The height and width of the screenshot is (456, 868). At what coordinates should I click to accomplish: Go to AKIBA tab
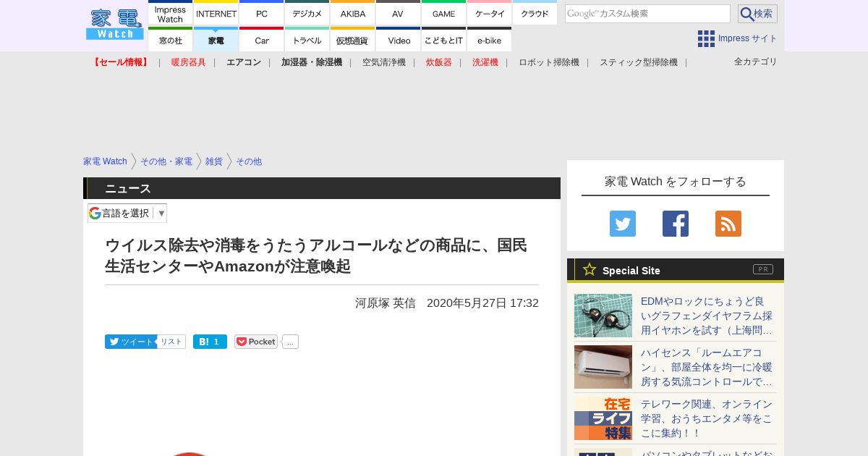(352, 14)
